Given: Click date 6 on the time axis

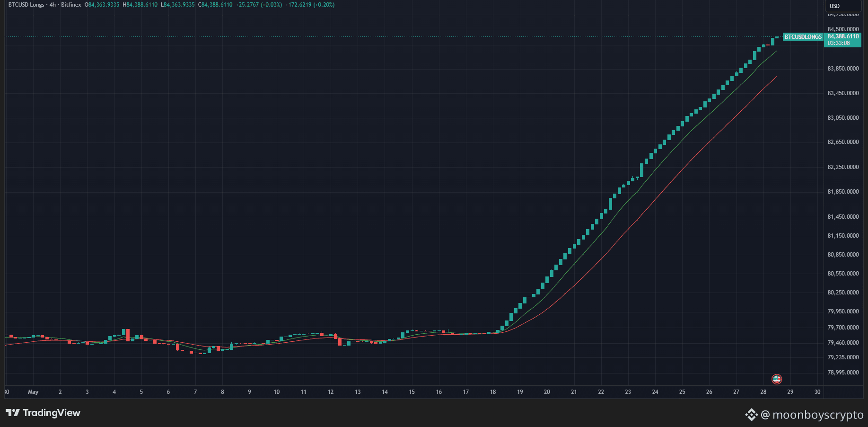Looking at the screenshot, I should point(168,392).
